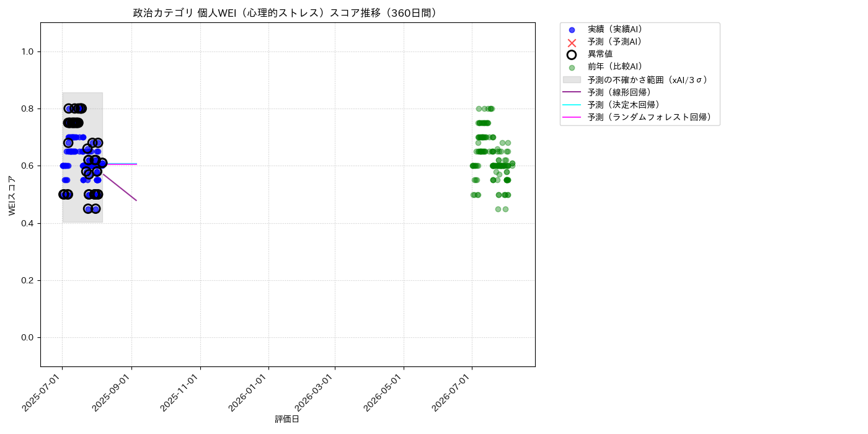
Task: Click the blue 実績 legend marker
Action: click(572, 30)
